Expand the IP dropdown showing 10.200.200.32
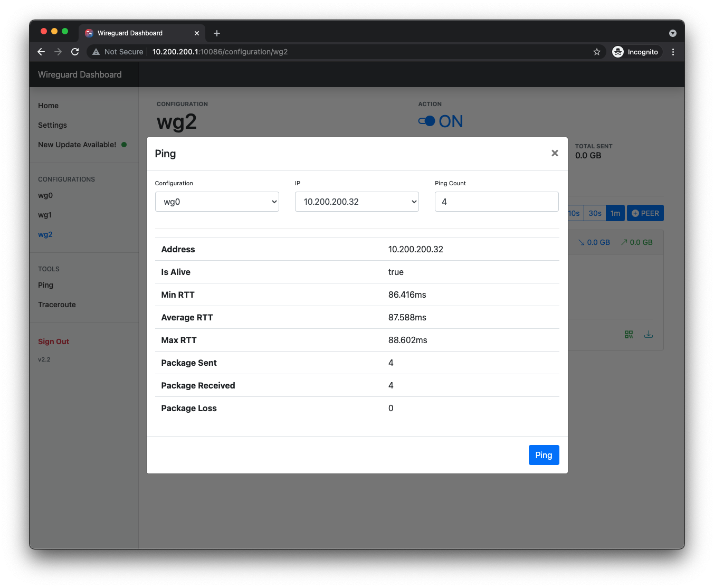The image size is (714, 588). coord(357,202)
